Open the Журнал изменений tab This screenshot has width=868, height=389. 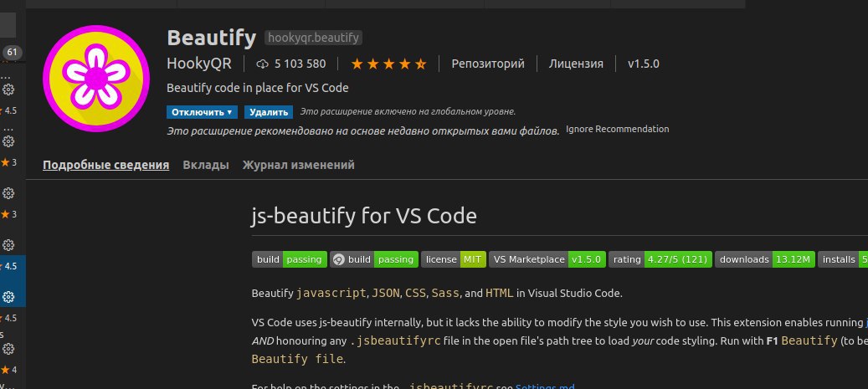[x=298, y=165]
